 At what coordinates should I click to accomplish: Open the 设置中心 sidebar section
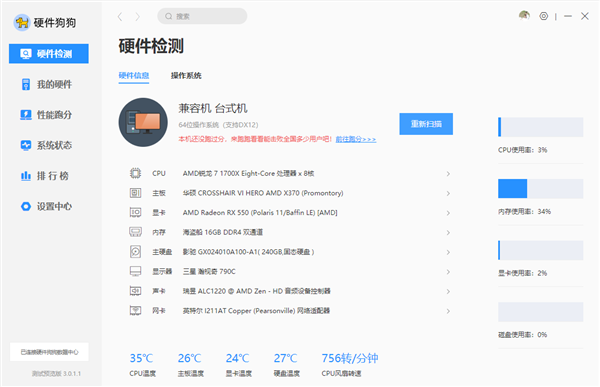click(x=49, y=206)
